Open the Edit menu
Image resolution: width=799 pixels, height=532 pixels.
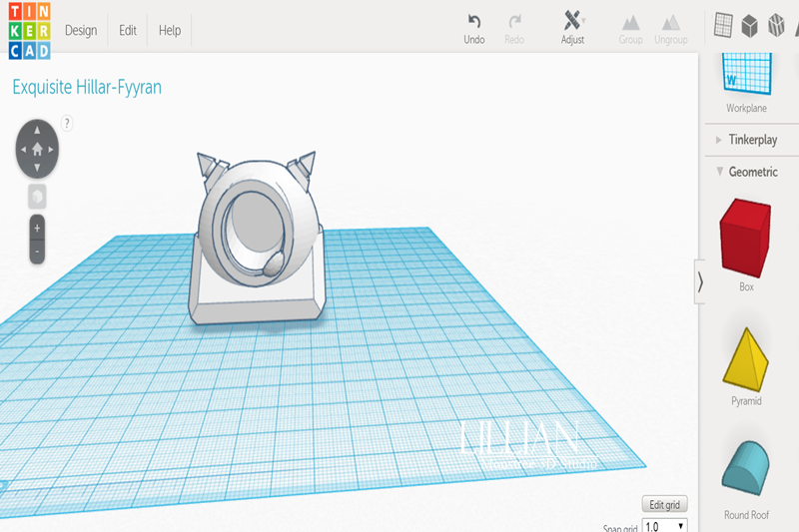[128, 30]
